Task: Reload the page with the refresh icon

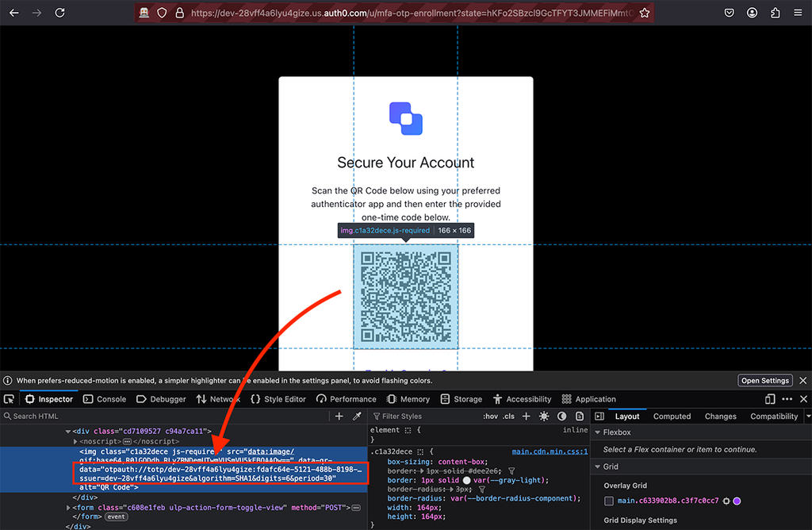Action: [x=60, y=13]
